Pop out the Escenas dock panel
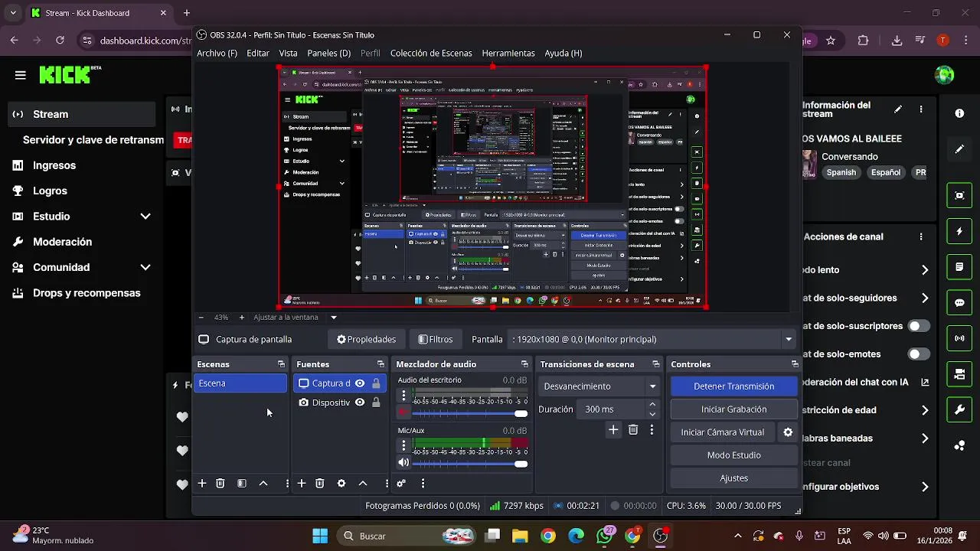 point(281,364)
